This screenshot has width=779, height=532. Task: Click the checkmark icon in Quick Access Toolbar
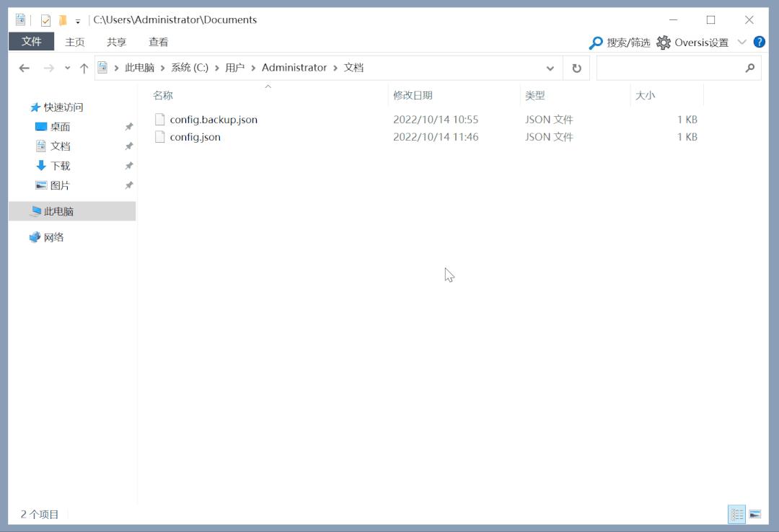[x=48, y=19]
